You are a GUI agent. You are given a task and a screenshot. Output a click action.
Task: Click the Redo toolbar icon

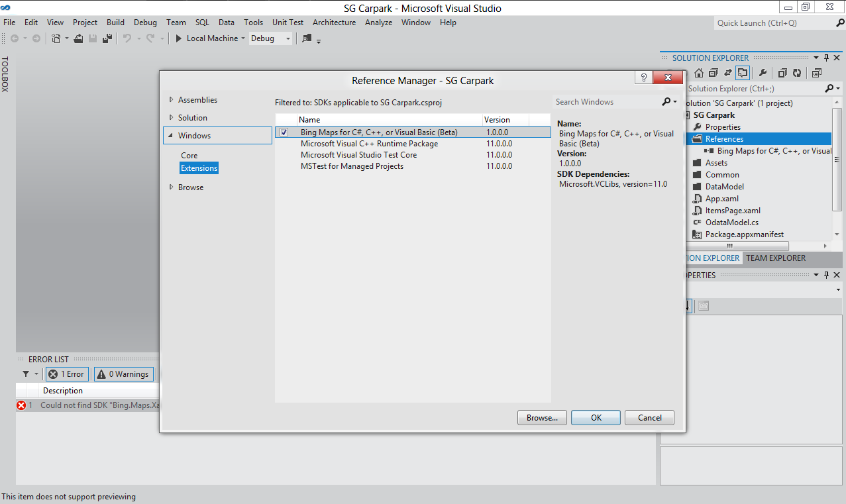(x=150, y=38)
